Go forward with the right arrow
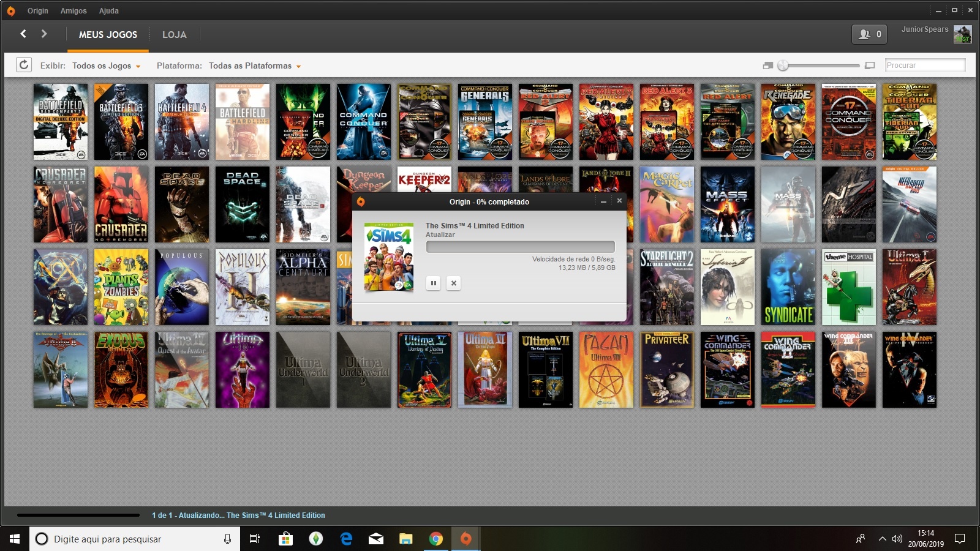 pyautogui.click(x=44, y=34)
